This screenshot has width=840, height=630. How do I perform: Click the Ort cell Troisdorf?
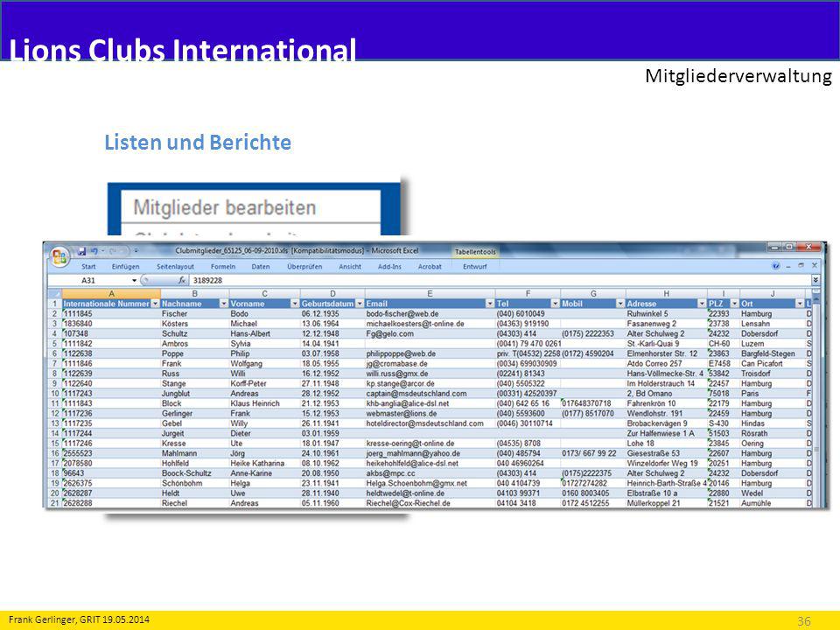click(756, 374)
